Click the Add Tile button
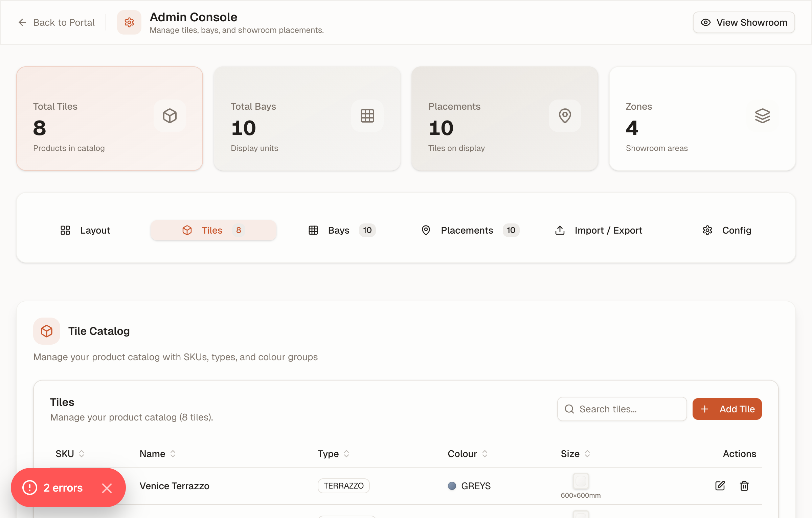Viewport: 812px width, 518px height. click(727, 409)
